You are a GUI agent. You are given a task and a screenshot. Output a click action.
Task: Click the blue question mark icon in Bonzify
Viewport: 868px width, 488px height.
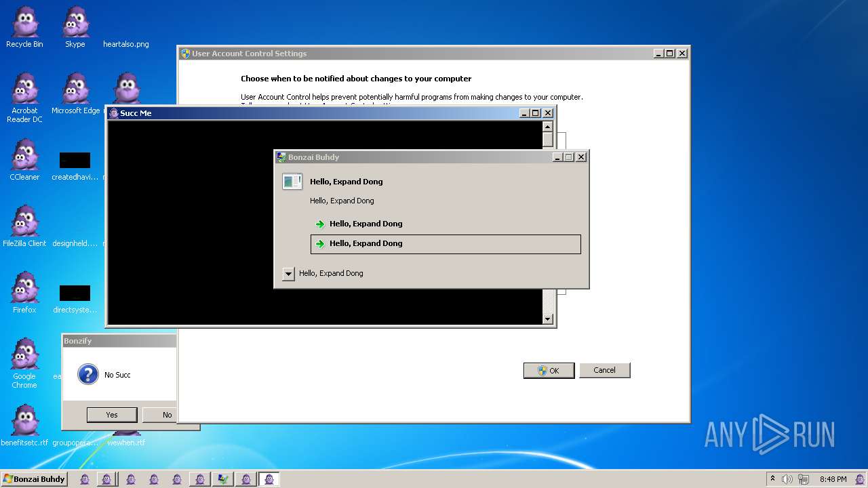point(88,374)
